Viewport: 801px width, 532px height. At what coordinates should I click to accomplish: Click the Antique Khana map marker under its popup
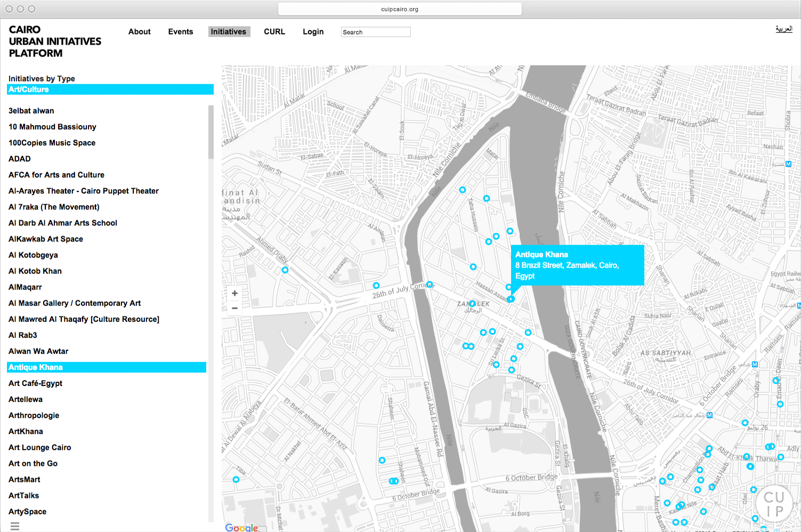511,299
